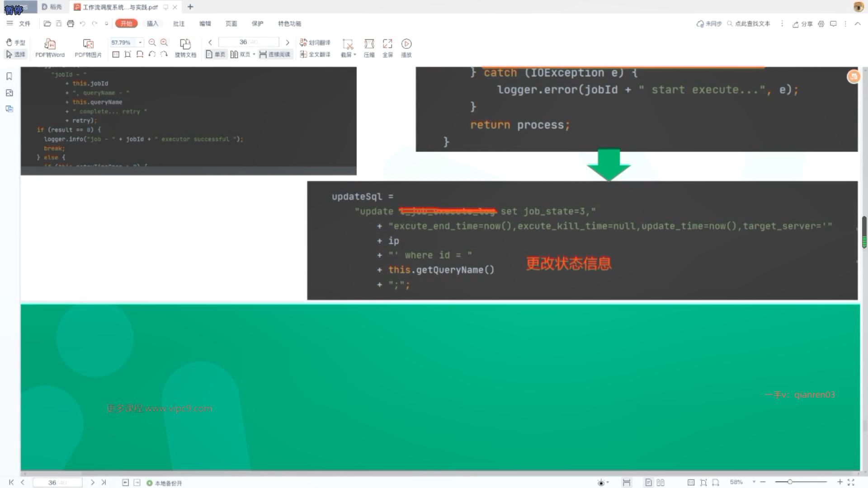Open thumbnail panel in left sidebar
This screenshot has width=868, height=488.
[x=9, y=93]
